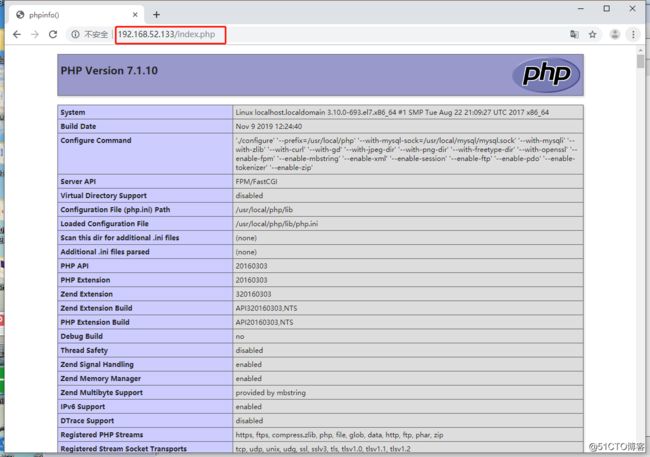Click the Configure Command label
The image size is (650, 457).
pyautogui.click(x=96, y=141)
